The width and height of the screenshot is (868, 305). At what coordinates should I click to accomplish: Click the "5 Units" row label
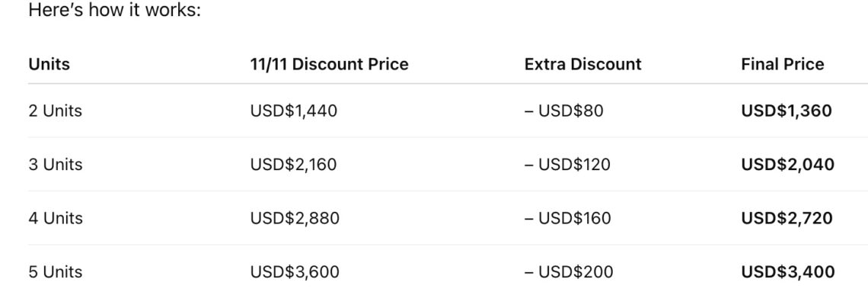click(55, 272)
